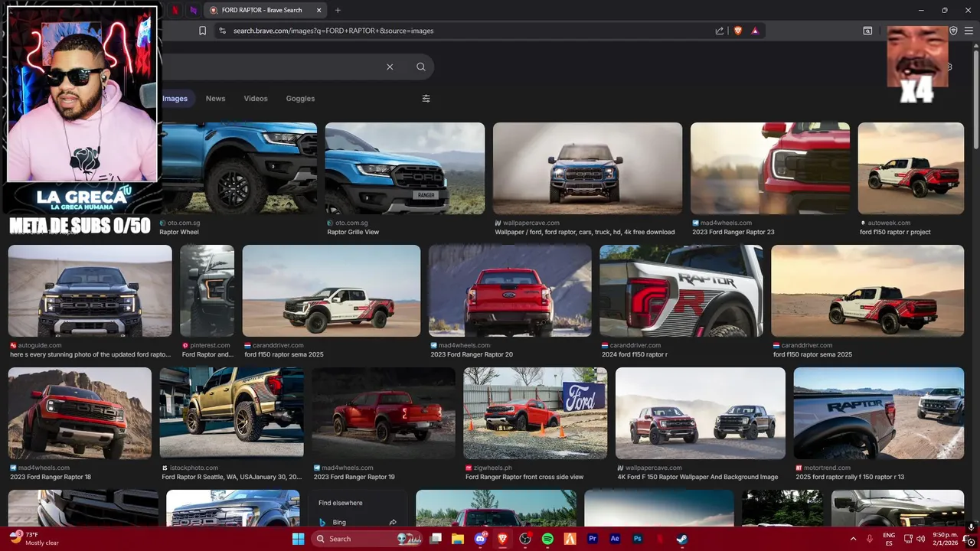Open the ENG ES language switcher
Image resolution: width=980 pixels, height=551 pixels.
(889, 539)
